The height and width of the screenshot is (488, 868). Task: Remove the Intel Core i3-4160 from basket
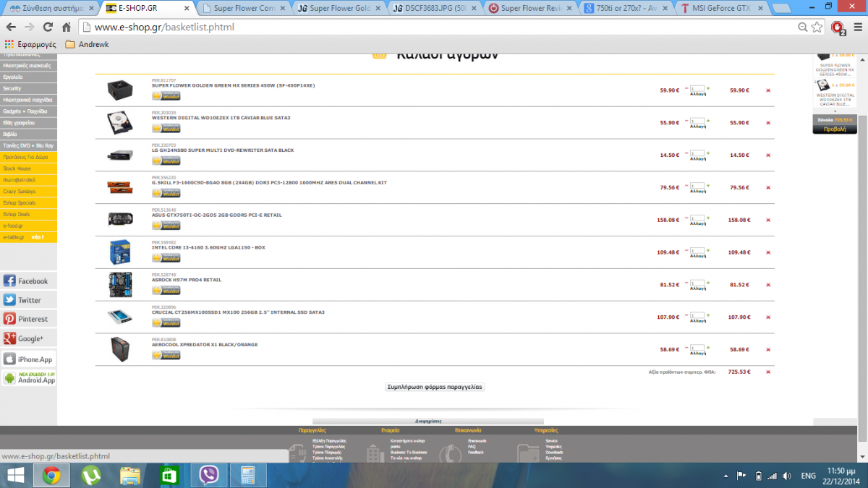pyautogui.click(x=768, y=252)
